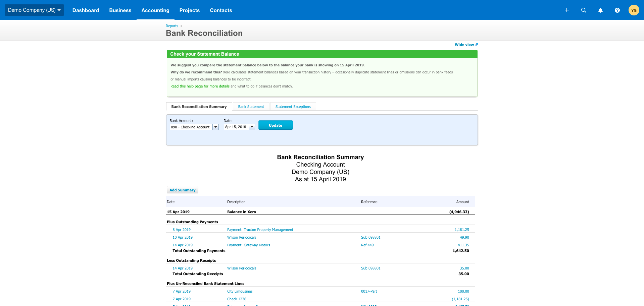Click the Amount column header

[462, 202]
